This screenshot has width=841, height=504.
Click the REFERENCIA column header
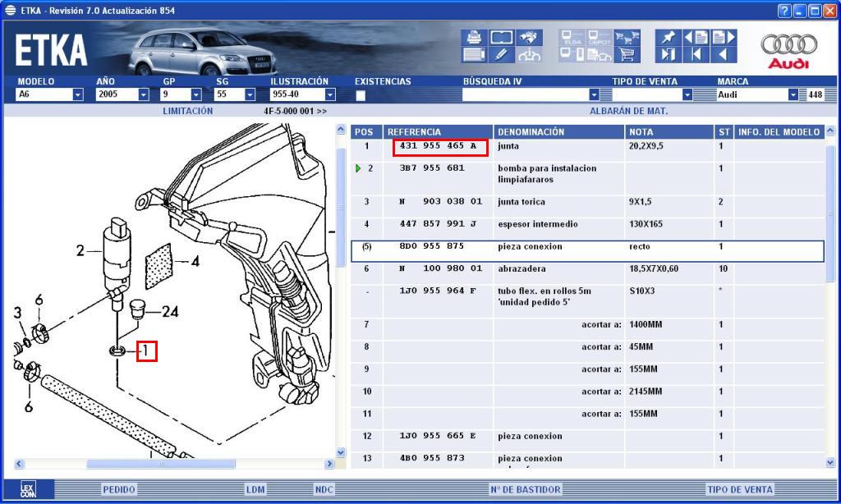click(438, 132)
